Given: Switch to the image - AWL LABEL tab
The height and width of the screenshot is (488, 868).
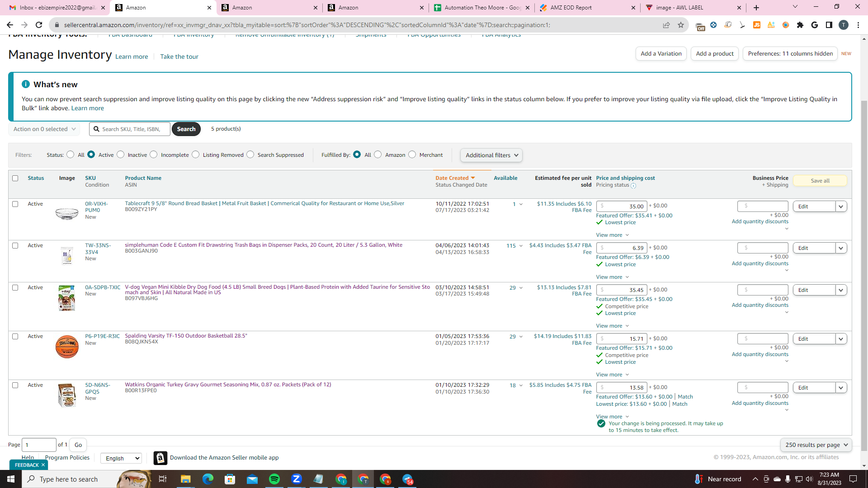Looking at the screenshot, I should [x=693, y=8].
